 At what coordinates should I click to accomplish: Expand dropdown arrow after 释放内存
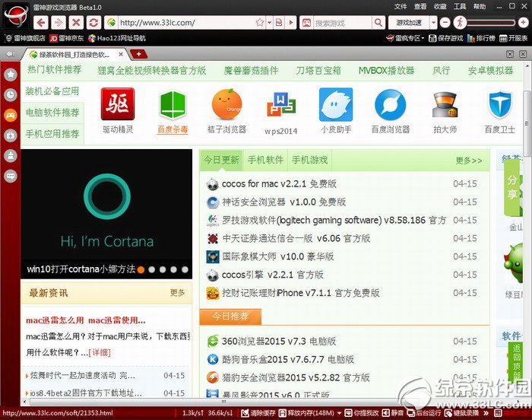click(x=339, y=413)
